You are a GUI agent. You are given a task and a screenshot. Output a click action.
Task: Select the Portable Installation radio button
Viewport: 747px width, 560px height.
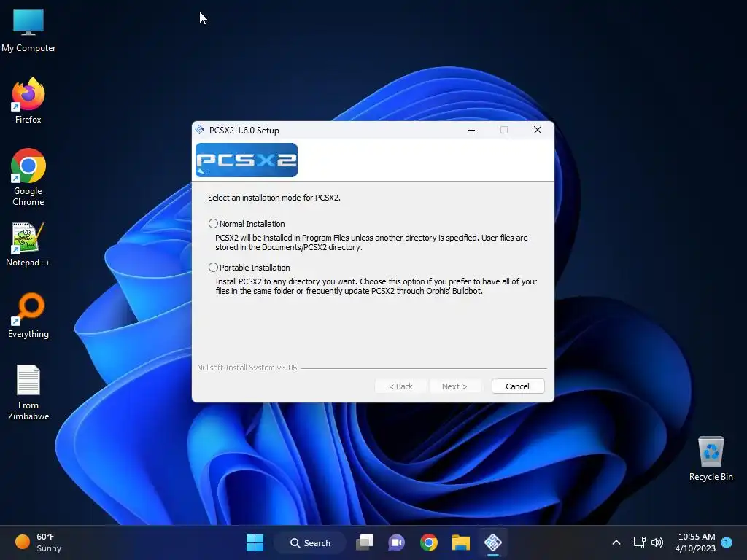coord(213,268)
